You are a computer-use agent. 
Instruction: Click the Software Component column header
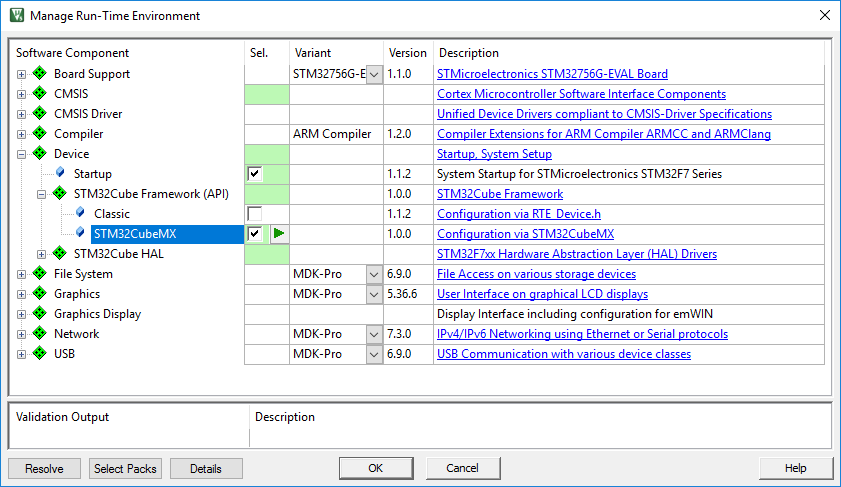(x=72, y=53)
